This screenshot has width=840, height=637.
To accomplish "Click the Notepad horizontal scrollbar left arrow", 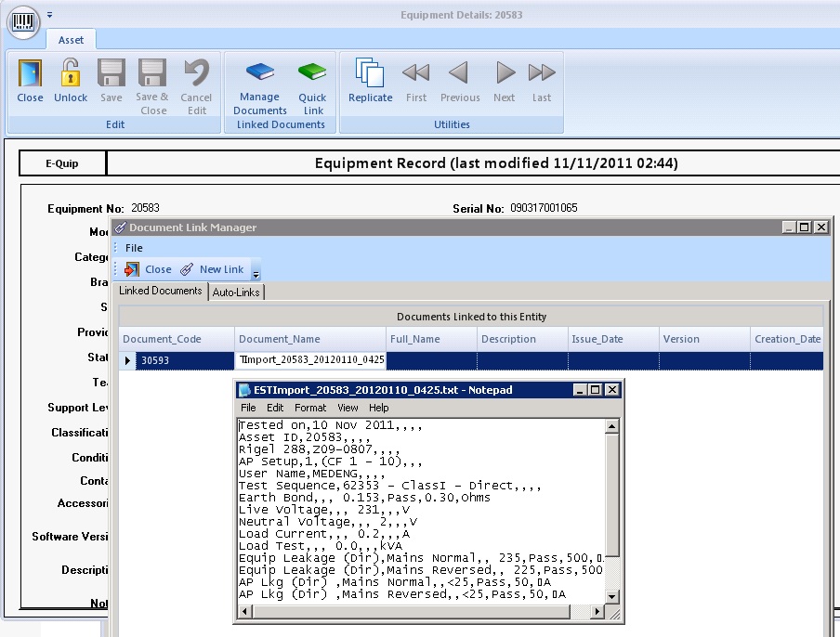I will (x=244, y=611).
